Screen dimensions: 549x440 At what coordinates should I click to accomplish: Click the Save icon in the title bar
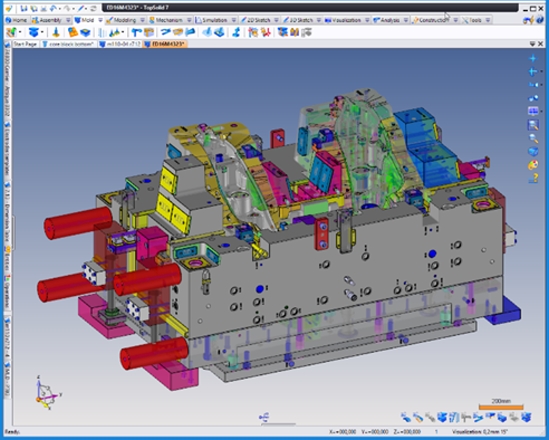[x=24, y=8]
